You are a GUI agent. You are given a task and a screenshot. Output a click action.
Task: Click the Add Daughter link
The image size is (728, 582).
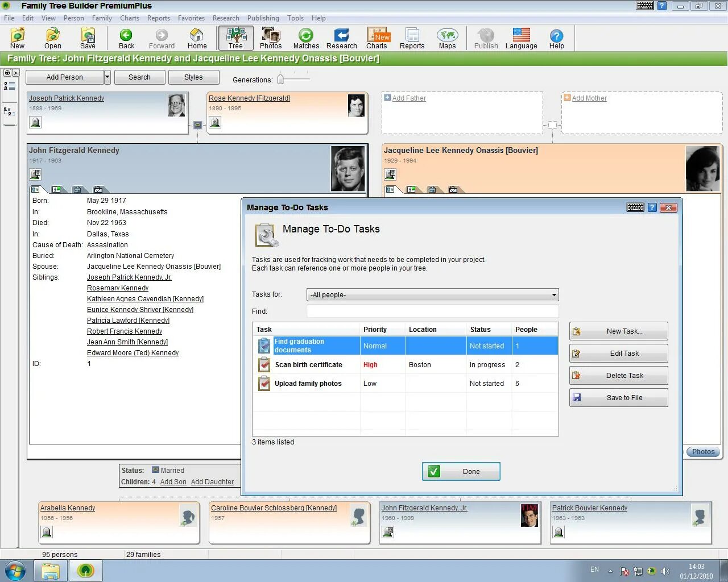point(212,481)
